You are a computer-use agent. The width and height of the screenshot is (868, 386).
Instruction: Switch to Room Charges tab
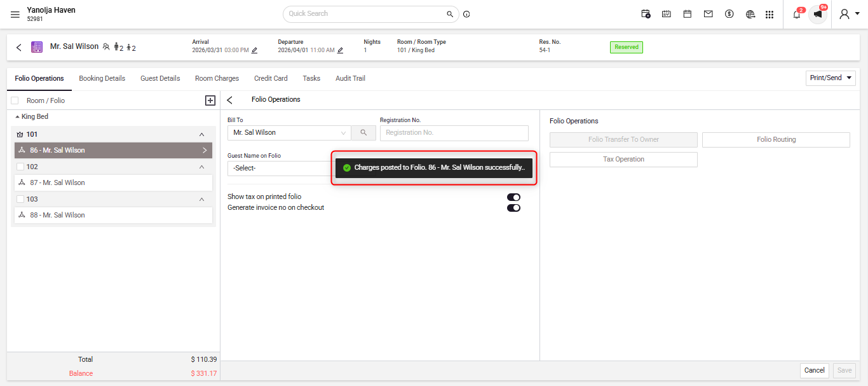pyautogui.click(x=217, y=78)
